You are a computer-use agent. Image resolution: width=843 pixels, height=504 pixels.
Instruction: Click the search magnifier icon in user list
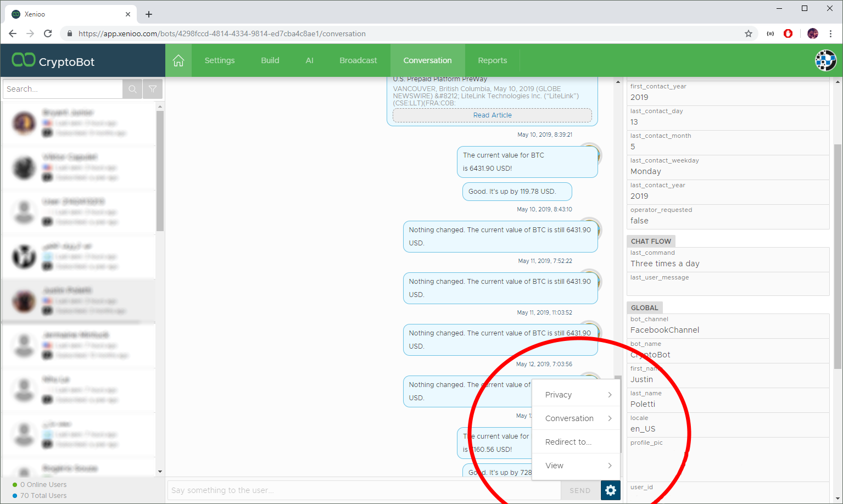click(x=132, y=89)
